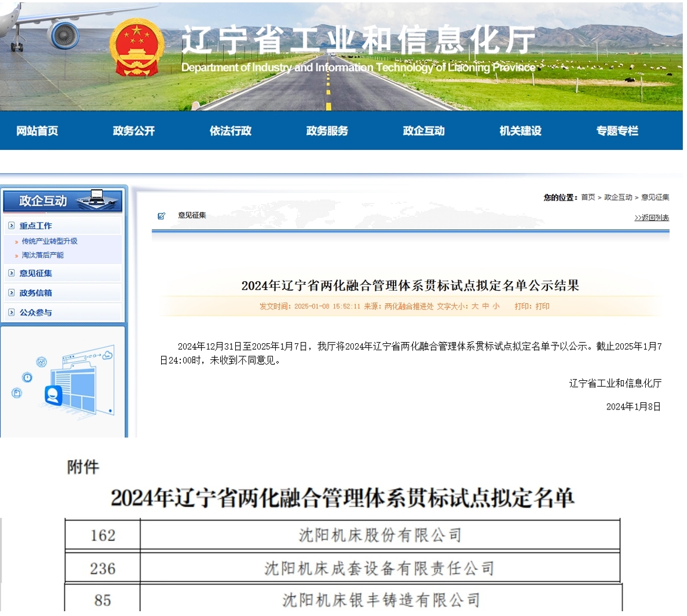Select 政务信箱 in the sidebar
The image size is (687, 616).
point(35,293)
